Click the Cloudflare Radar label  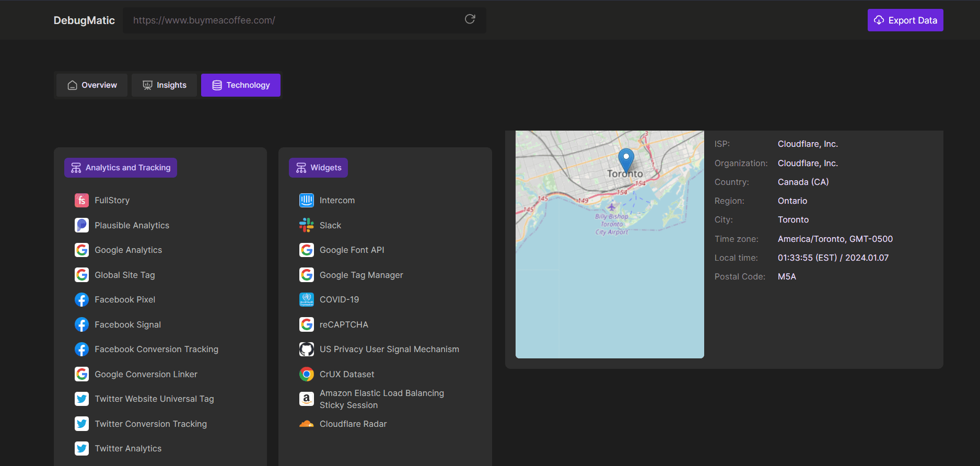[353, 424]
